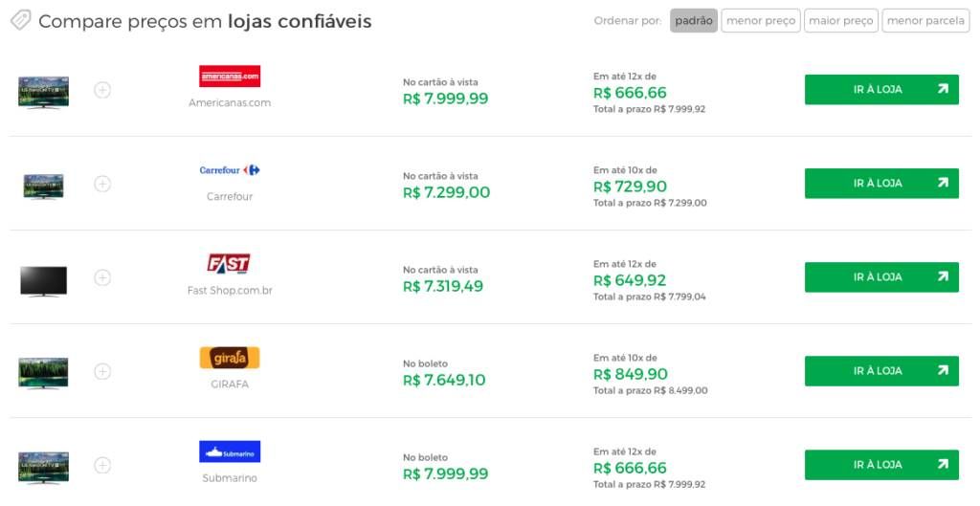Open the Carrefour store logo
This screenshot has width=980, height=506.
tap(230, 170)
